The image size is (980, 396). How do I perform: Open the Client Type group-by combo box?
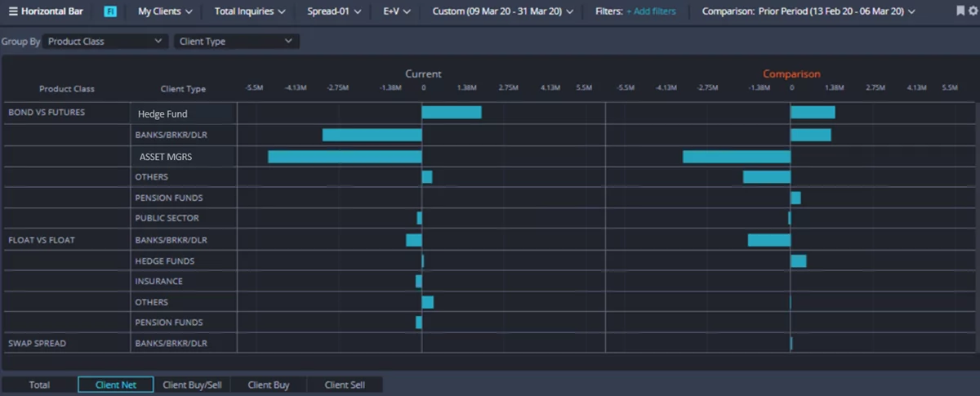tap(237, 41)
